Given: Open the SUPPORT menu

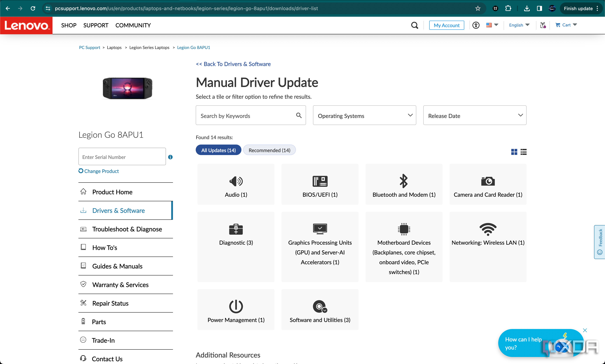Looking at the screenshot, I should coord(96,25).
